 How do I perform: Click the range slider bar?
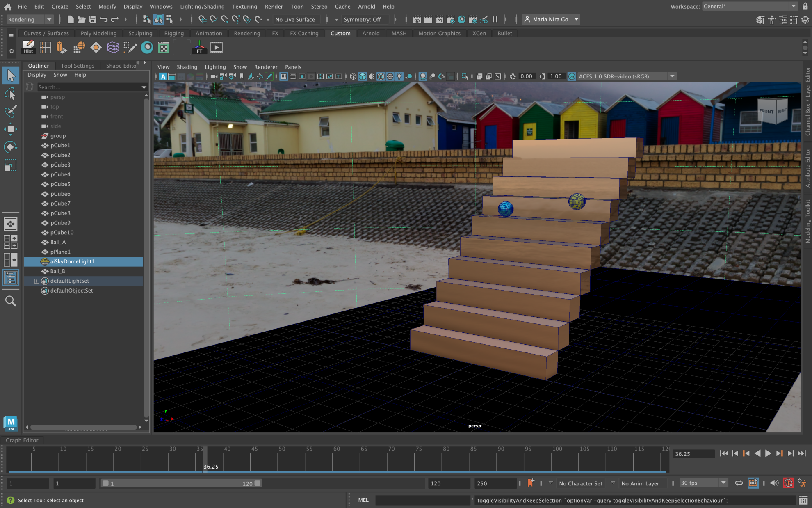click(x=181, y=483)
